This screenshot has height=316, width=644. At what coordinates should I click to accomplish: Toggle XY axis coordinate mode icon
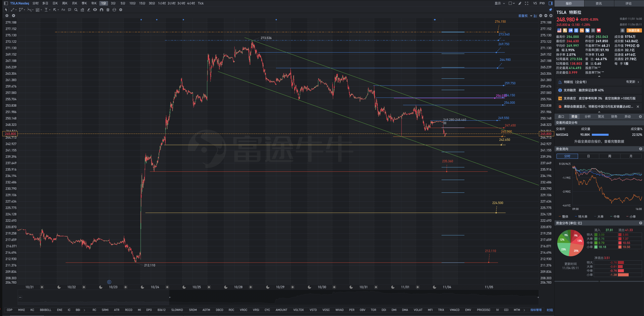tap(536, 16)
